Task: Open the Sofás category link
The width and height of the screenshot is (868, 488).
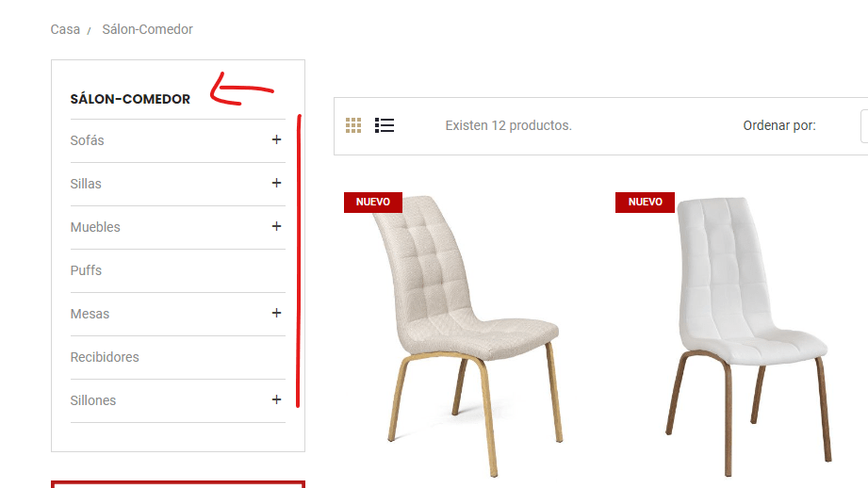Action: (x=87, y=140)
